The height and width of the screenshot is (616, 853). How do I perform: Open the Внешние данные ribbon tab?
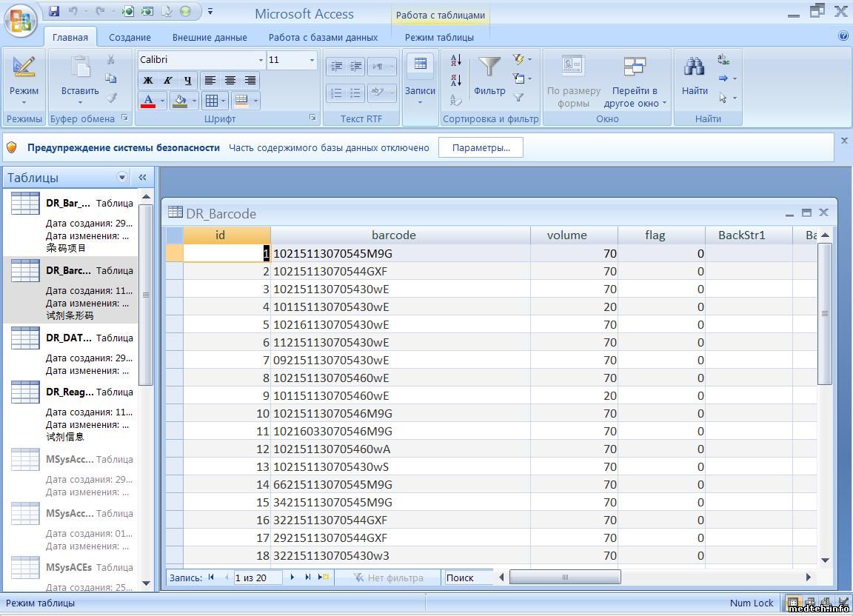[x=210, y=37]
